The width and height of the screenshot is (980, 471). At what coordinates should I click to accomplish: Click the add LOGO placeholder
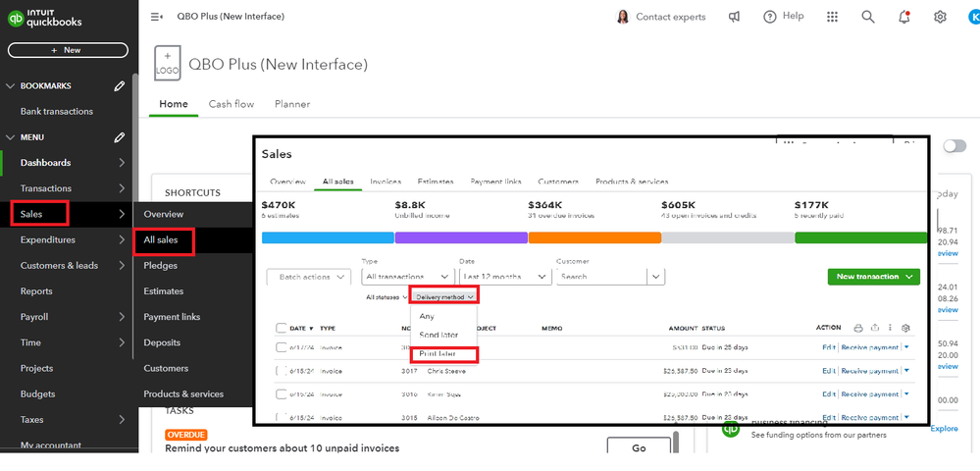tap(167, 63)
